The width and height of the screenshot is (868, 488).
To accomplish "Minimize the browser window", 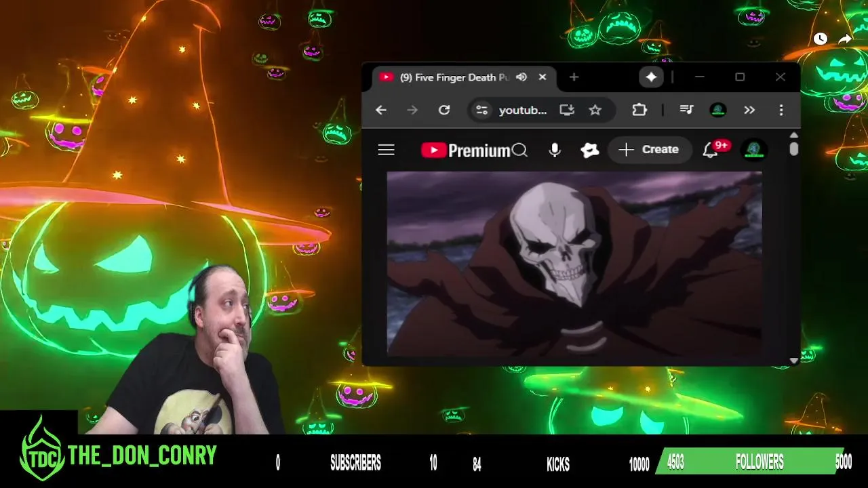I will (700, 77).
